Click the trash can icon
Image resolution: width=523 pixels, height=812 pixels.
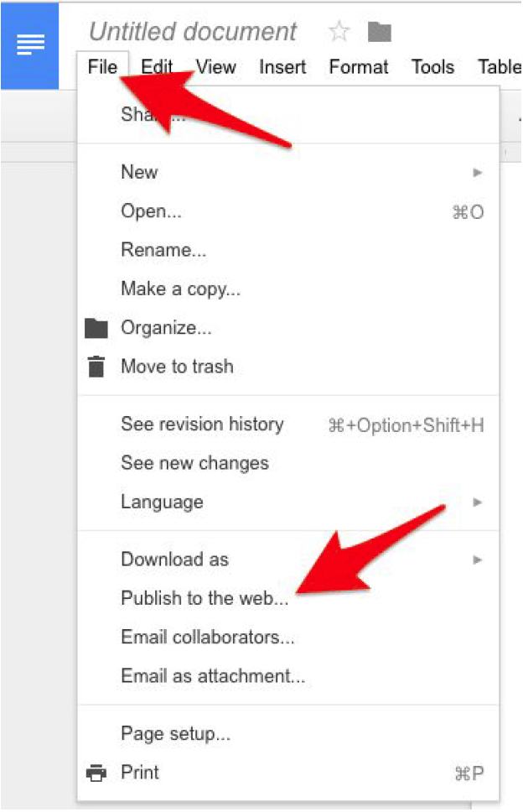(97, 367)
